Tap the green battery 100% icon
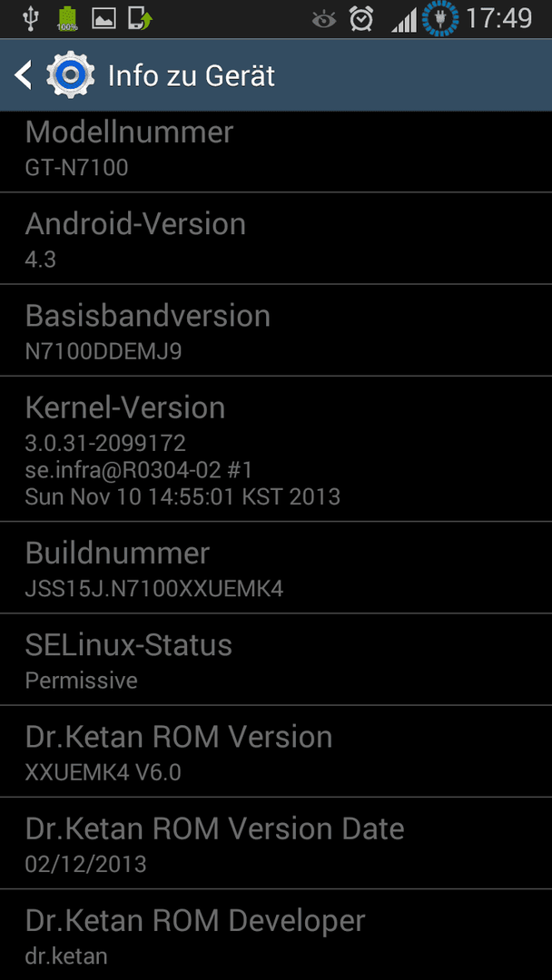This screenshot has width=552, height=980. (x=67, y=19)
